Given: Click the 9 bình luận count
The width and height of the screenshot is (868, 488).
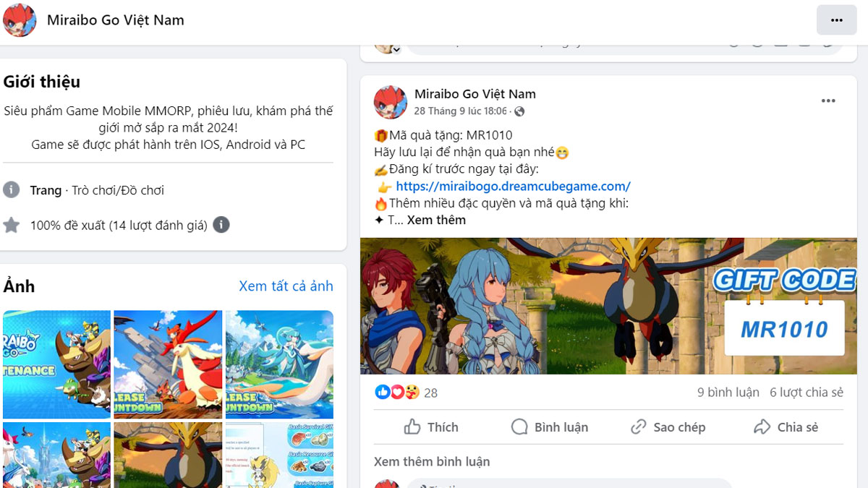Looking at the screenshot, I should [728, 393].
